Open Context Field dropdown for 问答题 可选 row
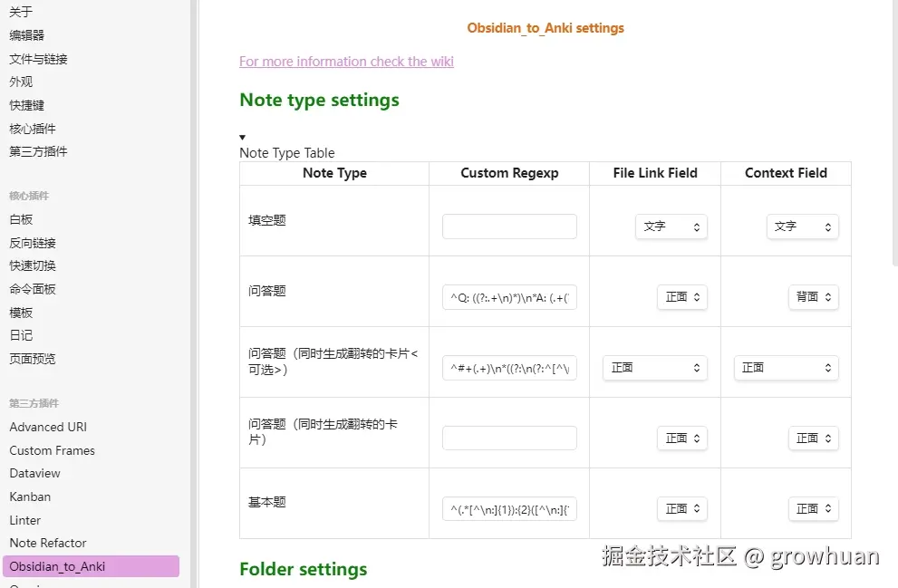The width and height of the screenshot is (898, 588). [x=787, y=368]
